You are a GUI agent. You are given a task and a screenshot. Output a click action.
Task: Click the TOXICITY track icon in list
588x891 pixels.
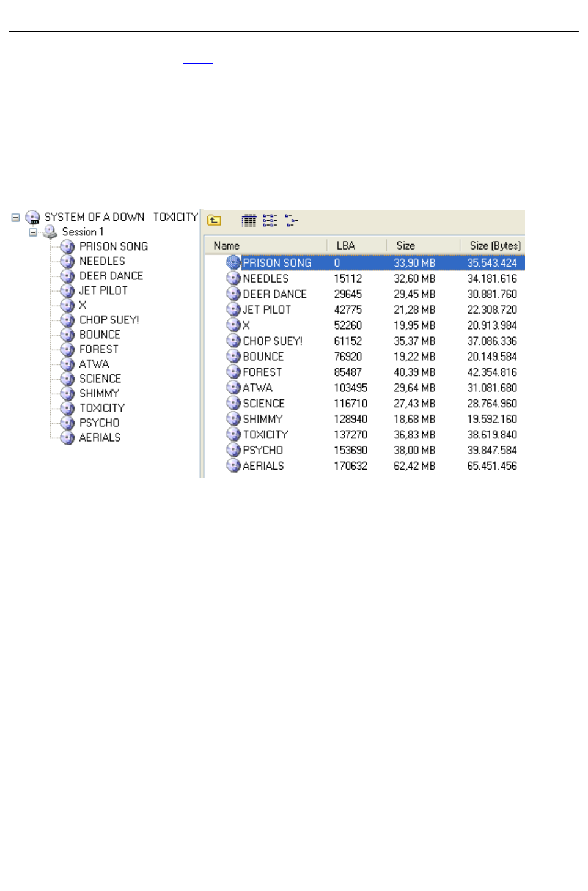[233, 434]
